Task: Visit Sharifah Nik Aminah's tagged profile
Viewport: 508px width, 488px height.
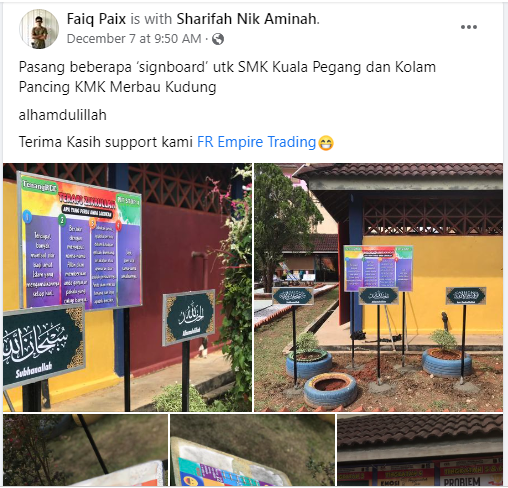Action: click(x=246, y=19)
